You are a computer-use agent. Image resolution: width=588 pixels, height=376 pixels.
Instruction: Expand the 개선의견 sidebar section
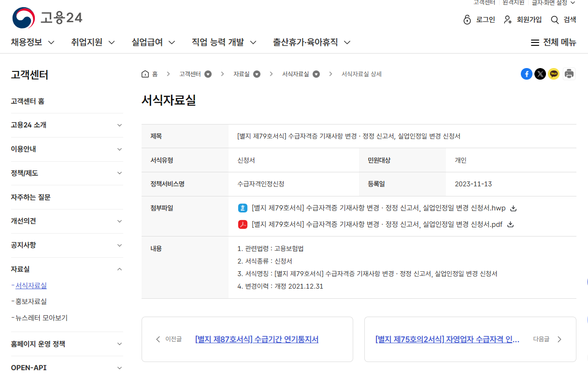point(120,221)
